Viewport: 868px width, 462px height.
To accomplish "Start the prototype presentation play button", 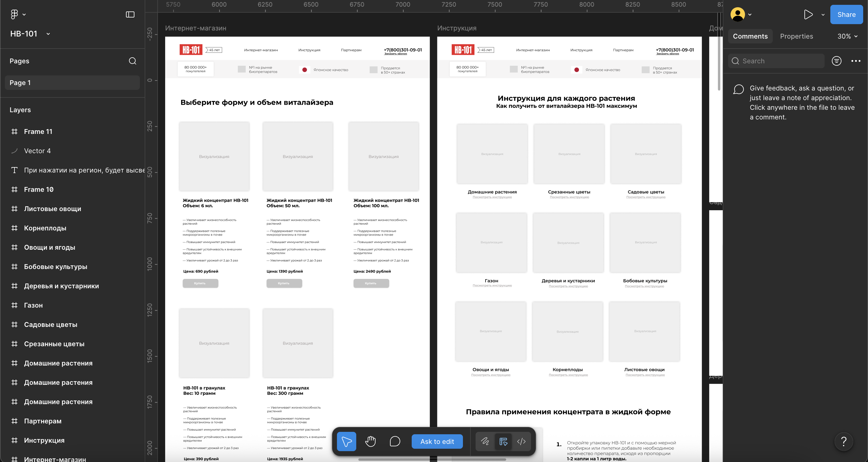I will point(808,14).
